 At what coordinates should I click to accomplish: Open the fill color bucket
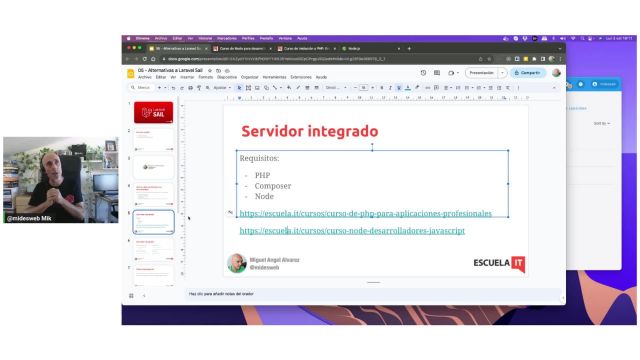(x=289, y=88)
